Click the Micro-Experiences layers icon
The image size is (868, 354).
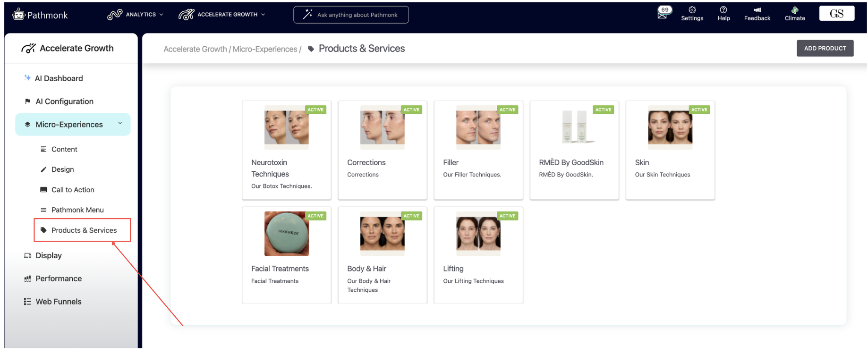27,125
